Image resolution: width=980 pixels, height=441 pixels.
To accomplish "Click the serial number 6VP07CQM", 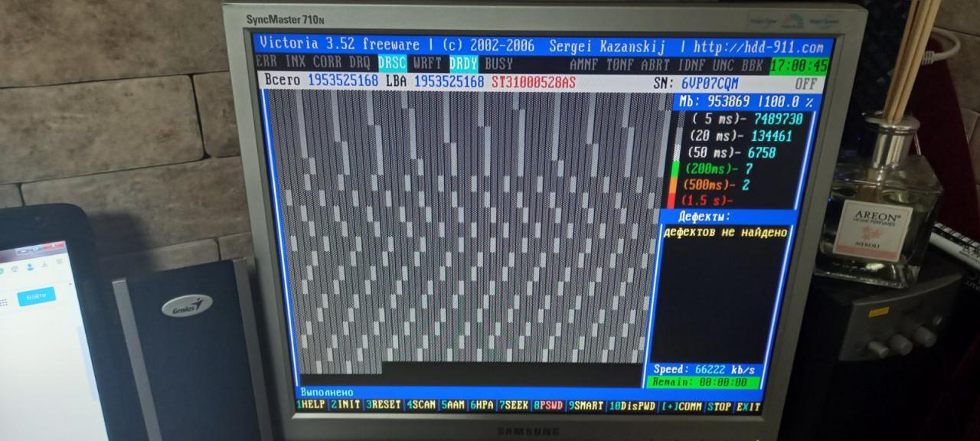I will [710, 83].
